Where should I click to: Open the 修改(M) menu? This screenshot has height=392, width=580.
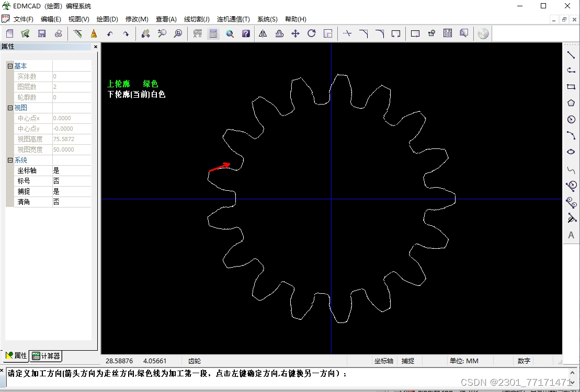pyautogui.click(x=137, y=19)
